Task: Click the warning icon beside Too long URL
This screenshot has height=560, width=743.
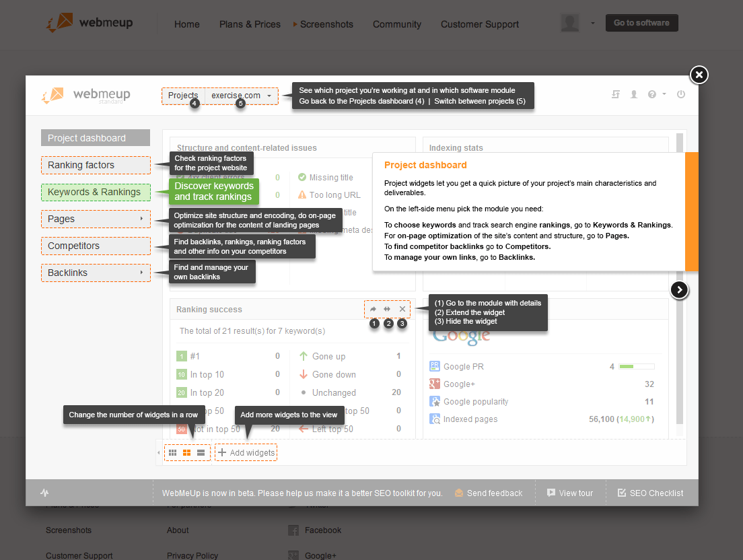Action: (302, 195)
